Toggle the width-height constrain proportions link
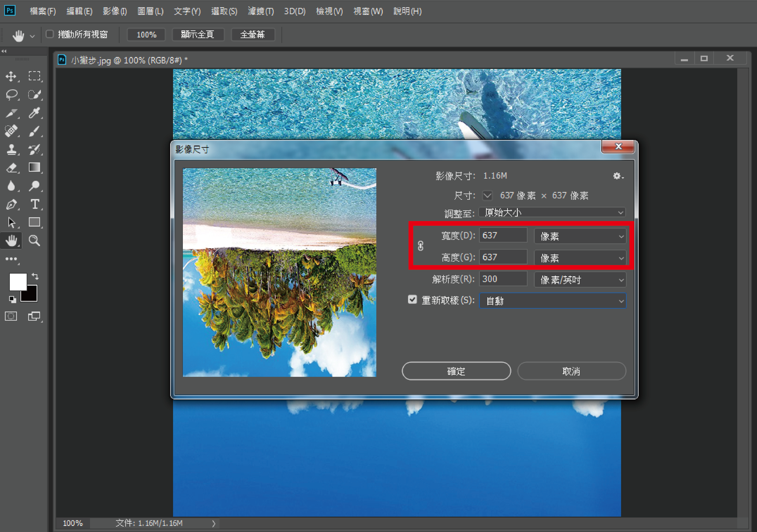 coord(420,246)
